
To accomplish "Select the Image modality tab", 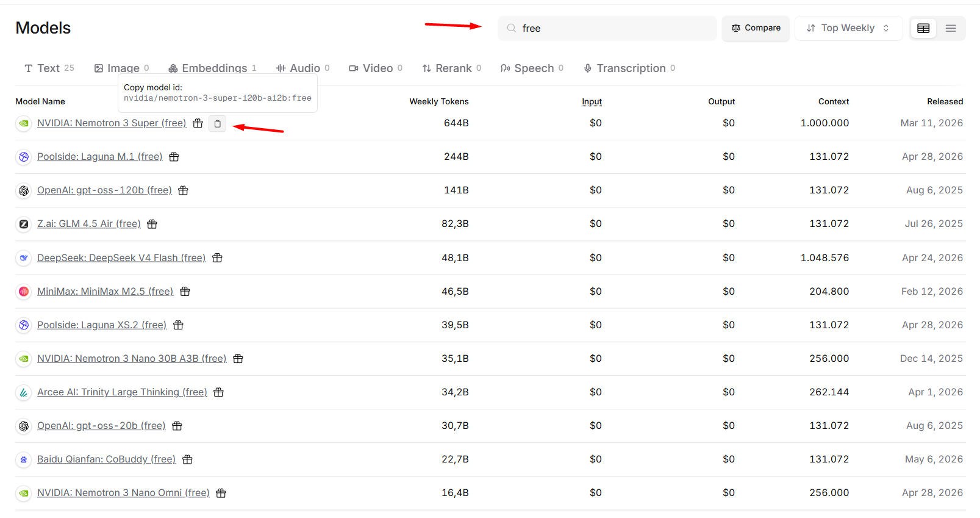I will [121, 68].
